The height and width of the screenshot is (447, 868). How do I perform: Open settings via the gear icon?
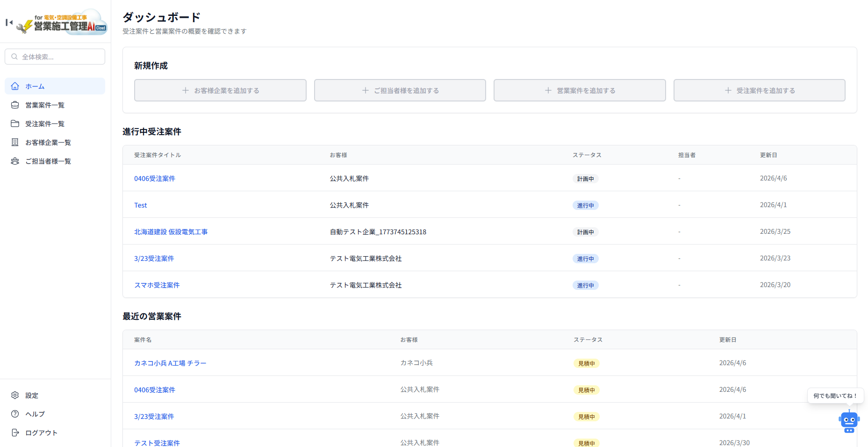15,395
